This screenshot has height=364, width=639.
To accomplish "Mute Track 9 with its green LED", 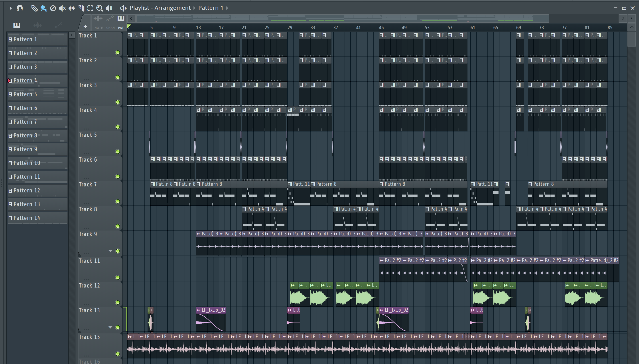I will tap(118, 251).
